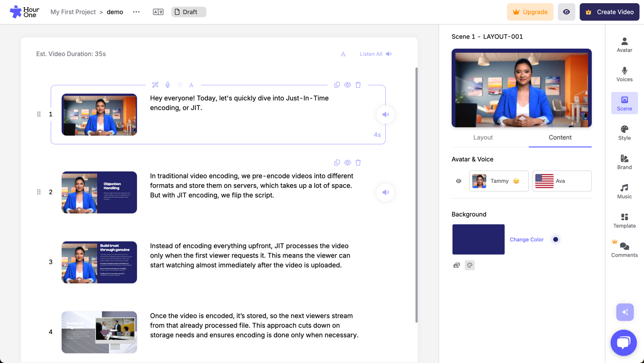Select the Scene sidebar panel
The image size is (644, 363).
[624, 103]
